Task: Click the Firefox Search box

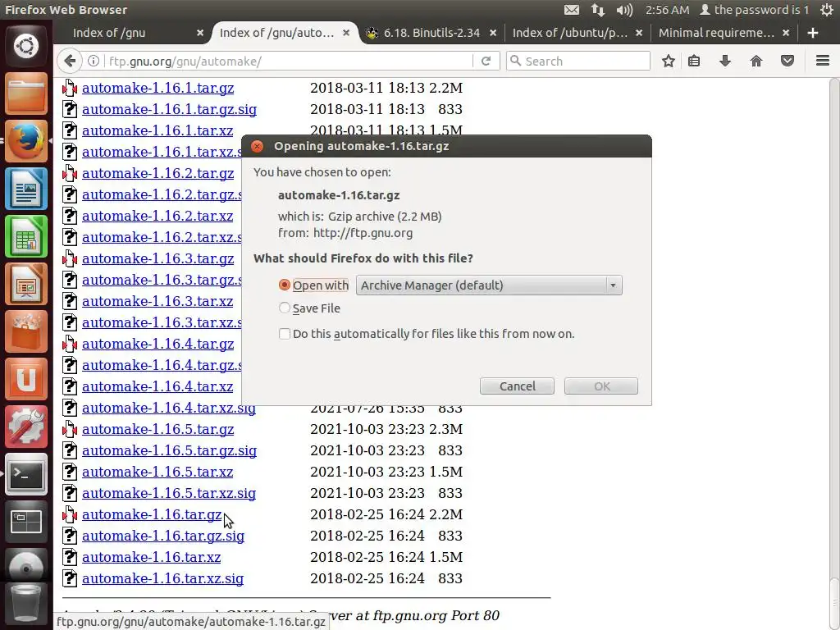Action: point(578,61)
